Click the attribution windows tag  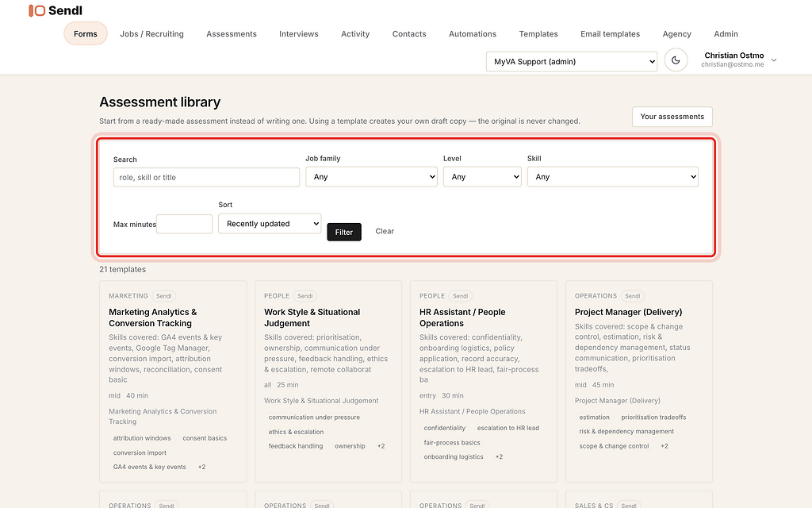coord(142,438)
